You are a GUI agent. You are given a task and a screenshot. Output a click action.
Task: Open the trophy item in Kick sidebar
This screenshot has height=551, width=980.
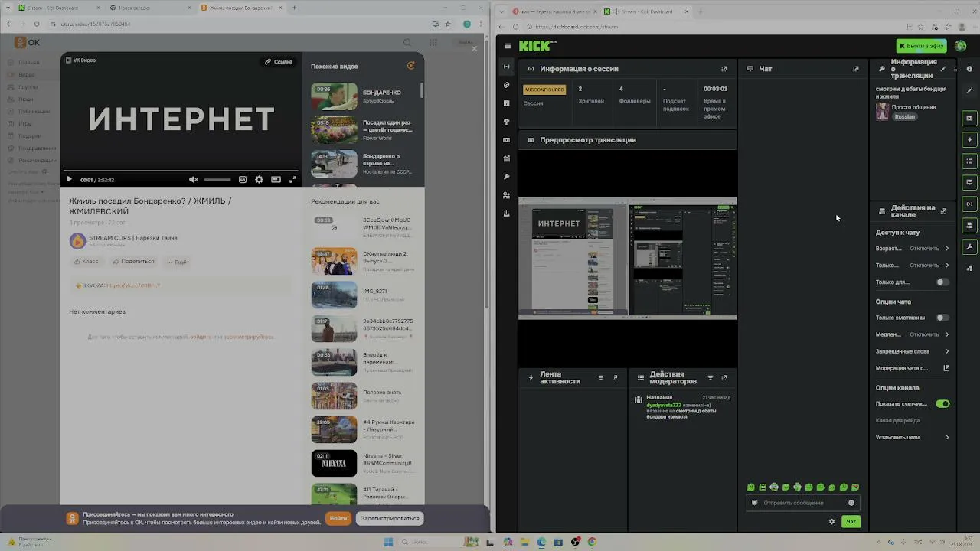point(507,122)
